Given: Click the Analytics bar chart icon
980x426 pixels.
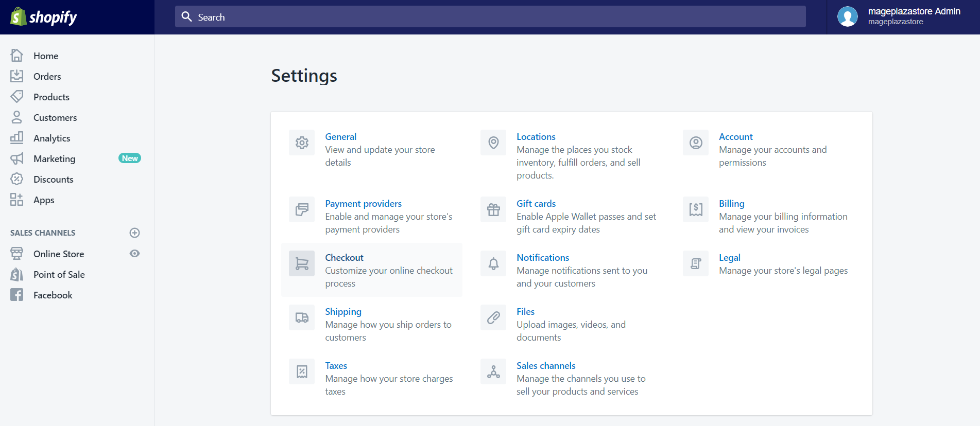Looking at the screenshot, I should [x=16, y=138].
